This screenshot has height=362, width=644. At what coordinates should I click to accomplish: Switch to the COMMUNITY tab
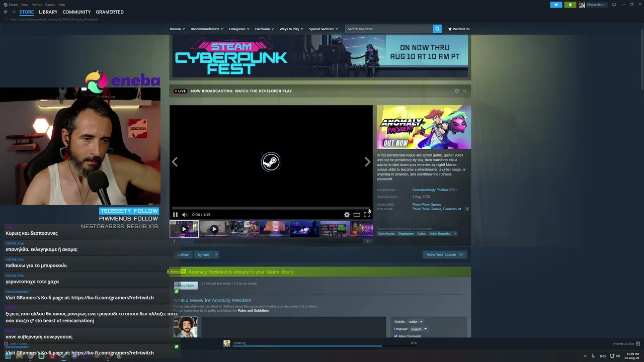76,12
